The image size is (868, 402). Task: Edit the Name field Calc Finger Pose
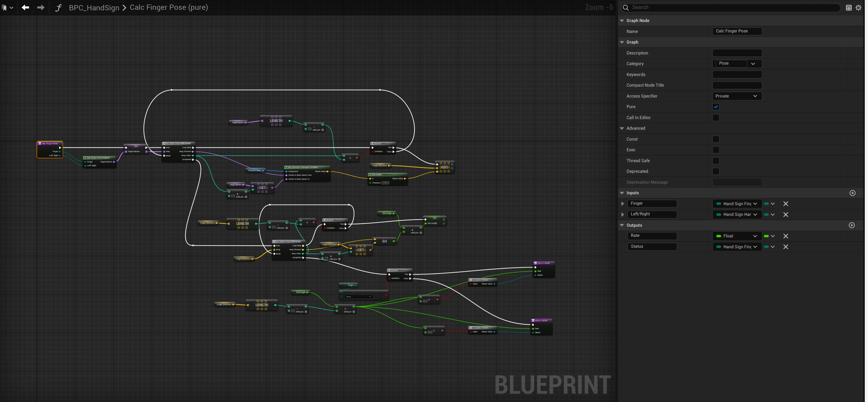click(737, 31)
